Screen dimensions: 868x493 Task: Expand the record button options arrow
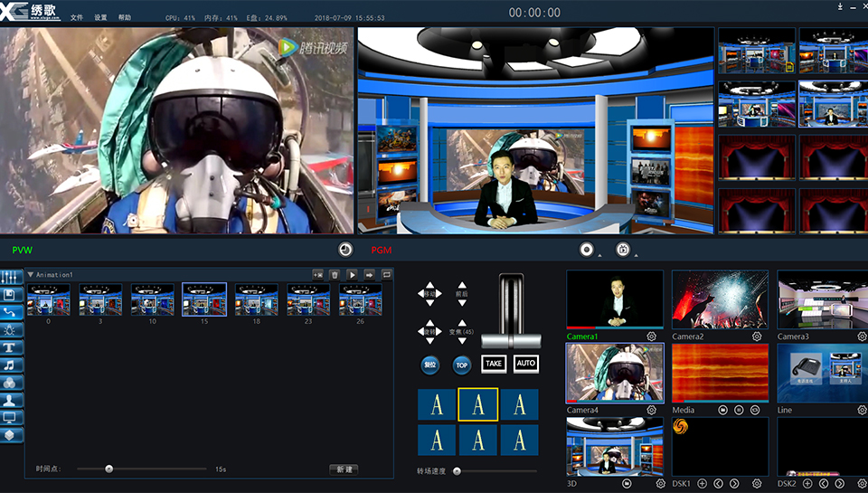point(599,255)
